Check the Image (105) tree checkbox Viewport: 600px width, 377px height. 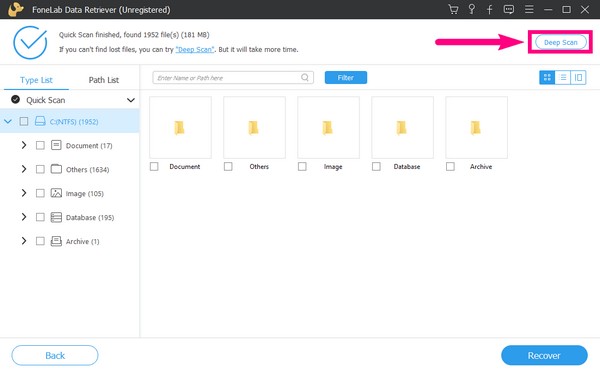40,193
